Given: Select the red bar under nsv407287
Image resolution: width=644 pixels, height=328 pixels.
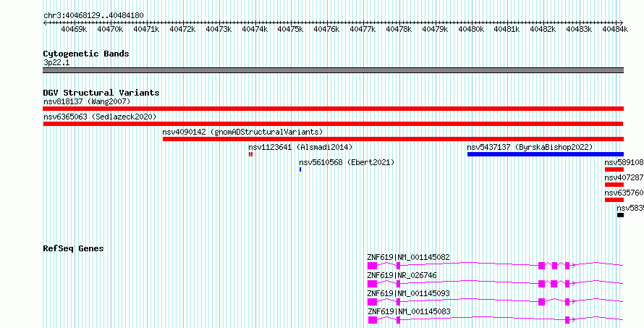Looking at the screenshot, I should tap(614, 185).
